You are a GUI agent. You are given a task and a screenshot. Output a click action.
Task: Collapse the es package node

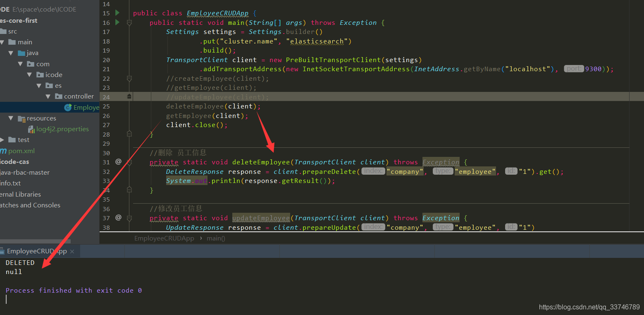click(x=39, y=86)
